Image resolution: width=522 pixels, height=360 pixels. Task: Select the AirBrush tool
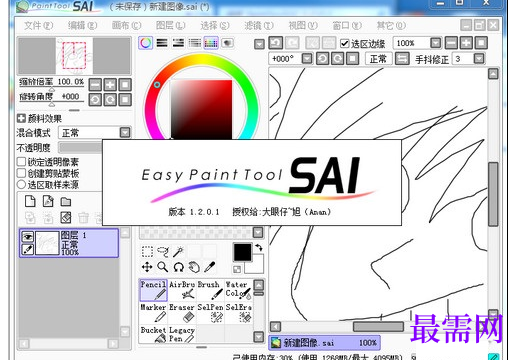pyautogui.click(x=182, y=290)
